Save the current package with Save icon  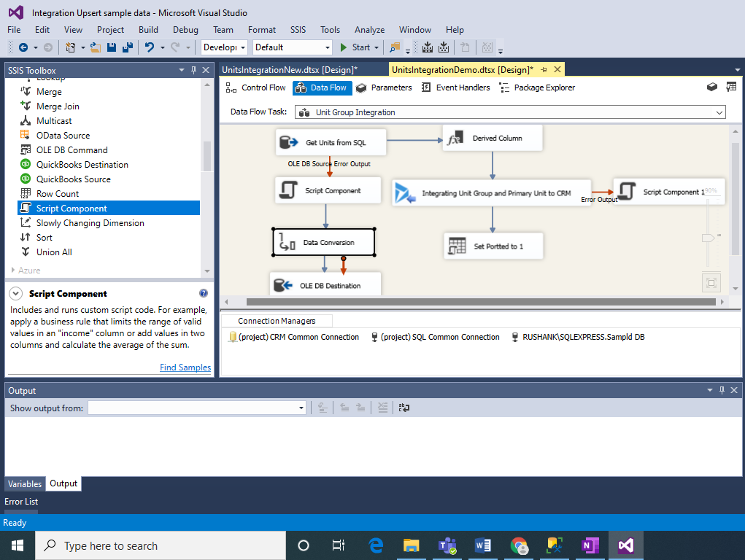pos(112,47)
